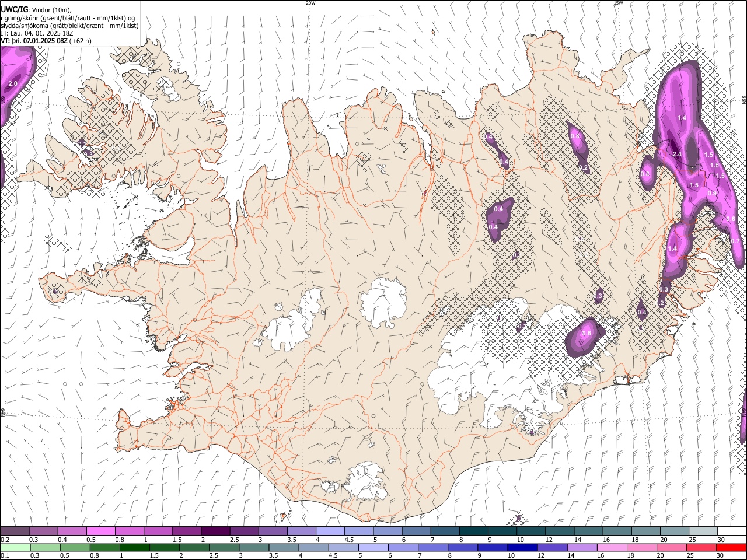Click the light green rain swatch 0.3 to 0.5

46,547
